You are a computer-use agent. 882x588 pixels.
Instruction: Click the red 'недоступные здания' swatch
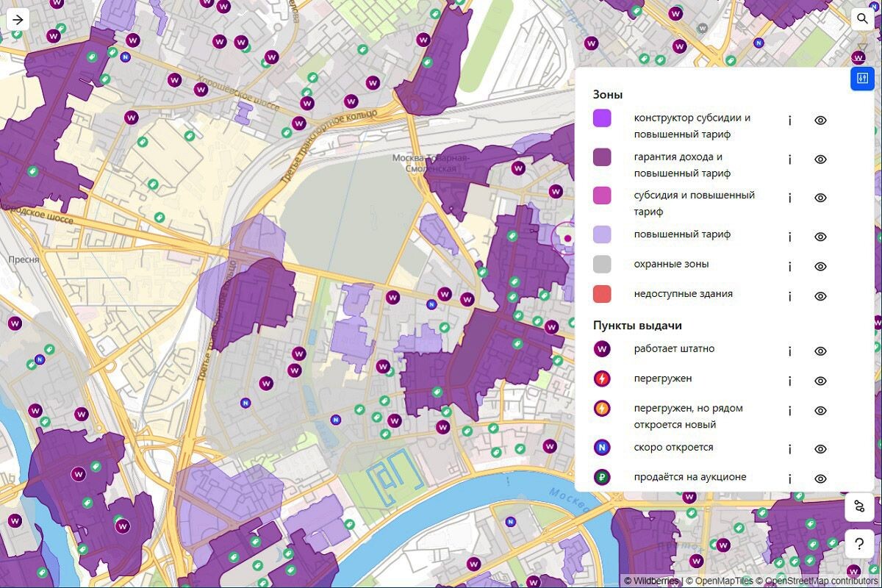[602, 294]
